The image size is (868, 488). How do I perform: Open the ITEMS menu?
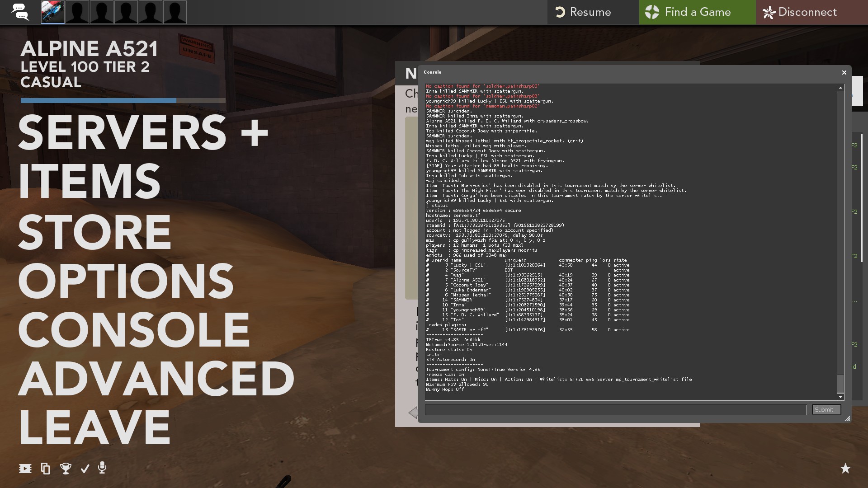coord(89,182)
